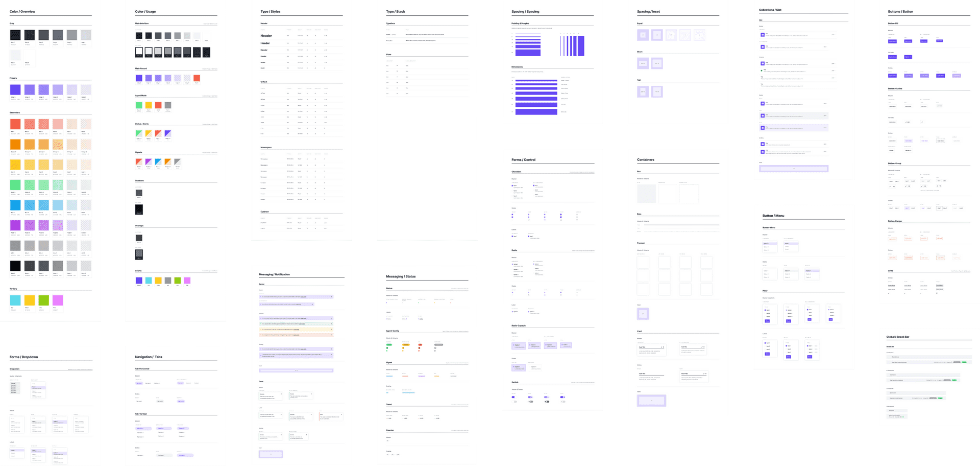Open the Select dropdown button under Button-Fill Variants
The width and height of the screenshot is (980, 467).
(x=908, y=57)
